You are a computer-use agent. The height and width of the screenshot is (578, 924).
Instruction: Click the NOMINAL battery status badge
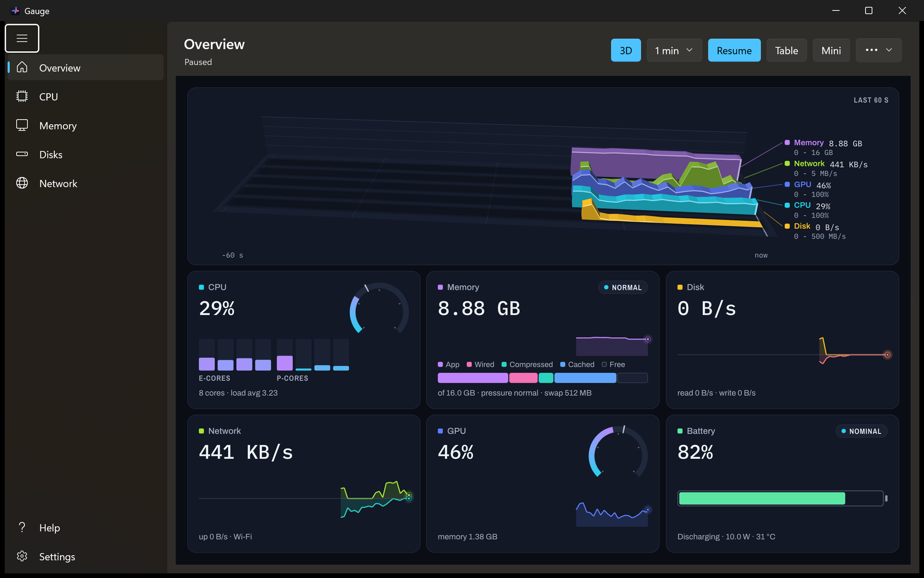(x=861, y=431)
